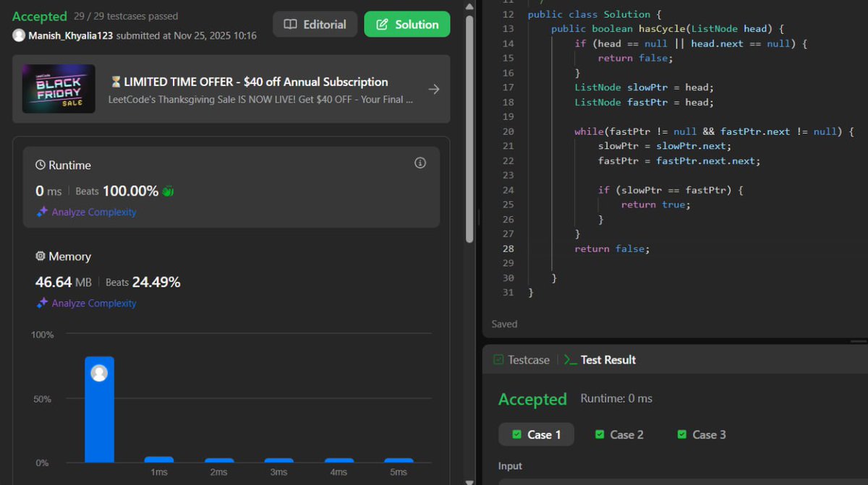Viewport: 868px width, 485px height.
Task: Click the Test Result terminal icon
Action: 571,359
